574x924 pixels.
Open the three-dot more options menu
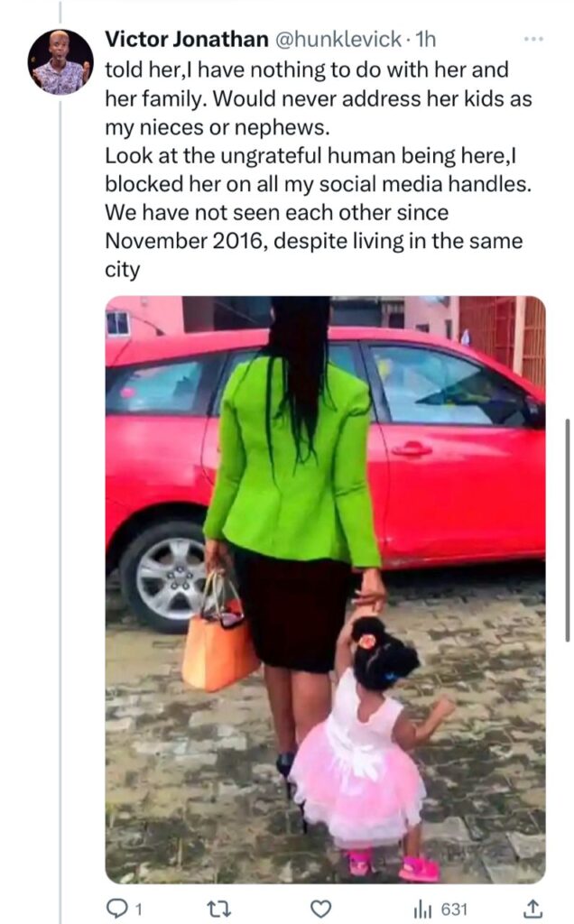coord(533,40)
